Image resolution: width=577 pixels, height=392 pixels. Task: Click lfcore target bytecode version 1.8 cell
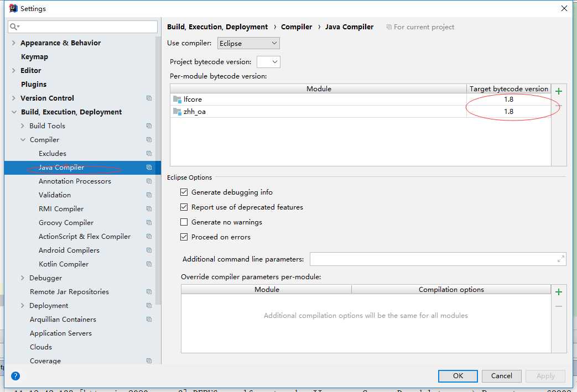click(508, 100)
